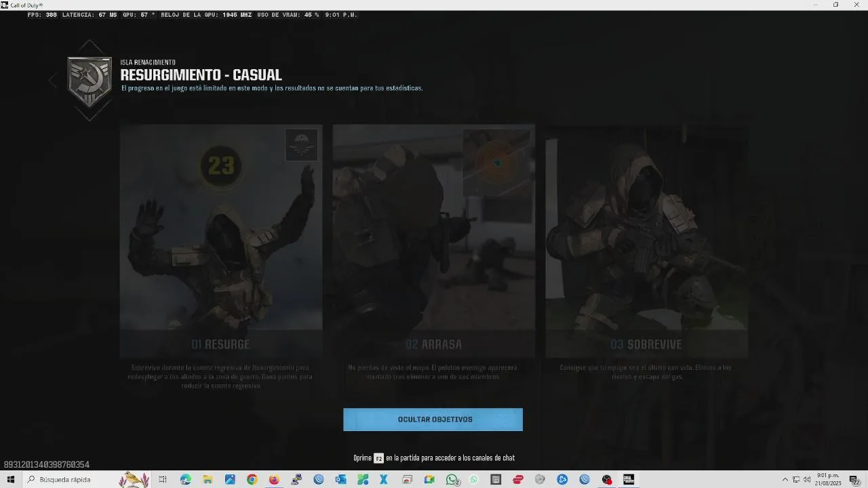This screenshot has width=868, height=488.
Task: Select the 02 Arrasa objective card
Action: 433,241
